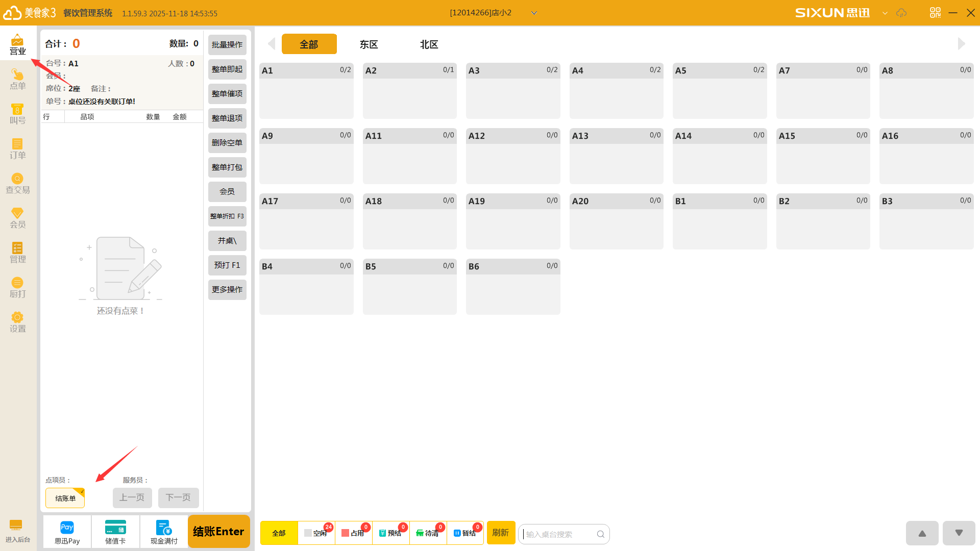Expand dropdown next to SIXUN logo
Image resolution: width=980 pixels, height=551 pixels.
(885, 13)
